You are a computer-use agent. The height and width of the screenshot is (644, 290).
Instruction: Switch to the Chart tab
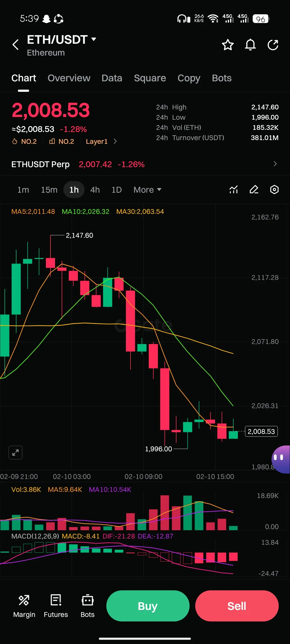[x=24, y=78]
